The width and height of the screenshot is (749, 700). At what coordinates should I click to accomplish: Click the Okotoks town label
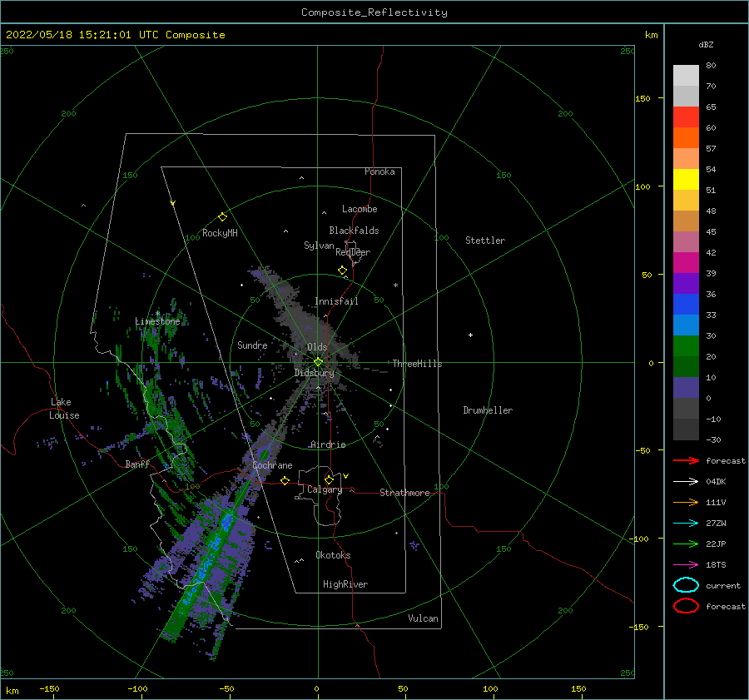(333, 555)
